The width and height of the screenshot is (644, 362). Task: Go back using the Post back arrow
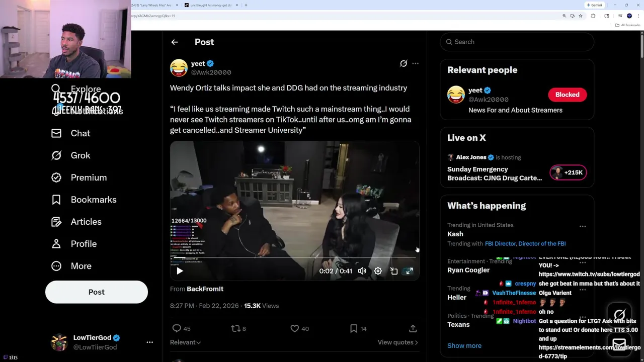175,42
